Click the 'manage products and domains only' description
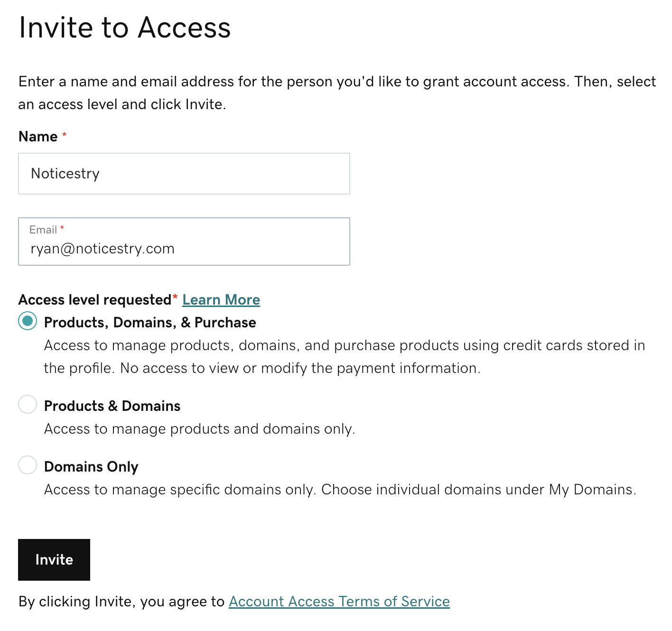 point(199,429)
